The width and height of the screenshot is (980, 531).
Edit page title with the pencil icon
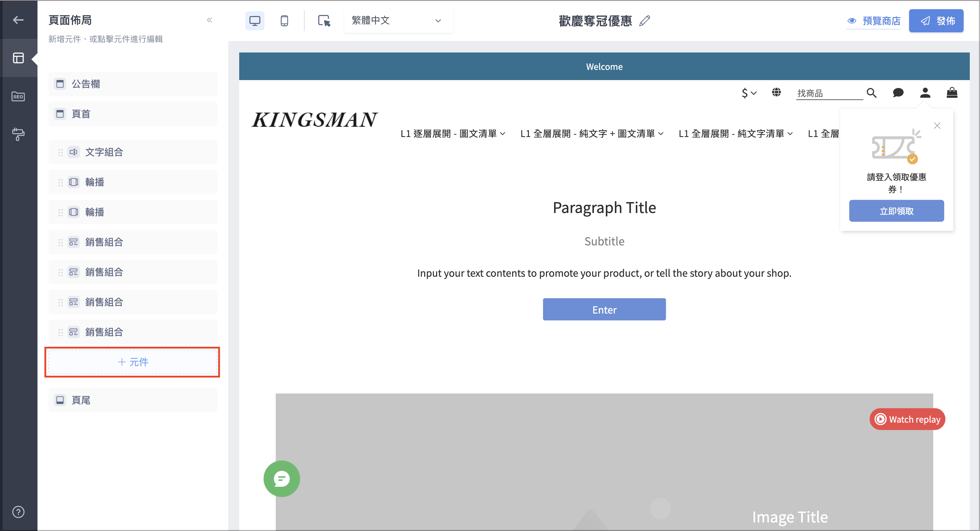tap(644, 20)
